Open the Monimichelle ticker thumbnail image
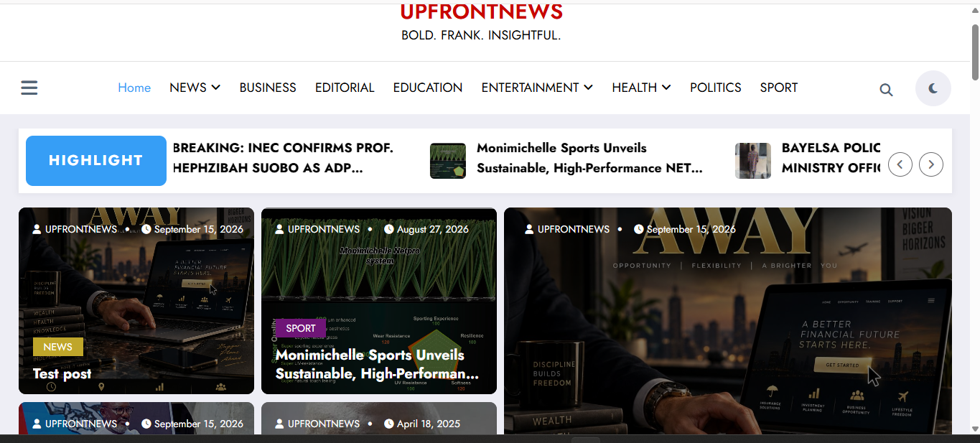Viewport: 980px width, 443px height. (x=448, y=161)
